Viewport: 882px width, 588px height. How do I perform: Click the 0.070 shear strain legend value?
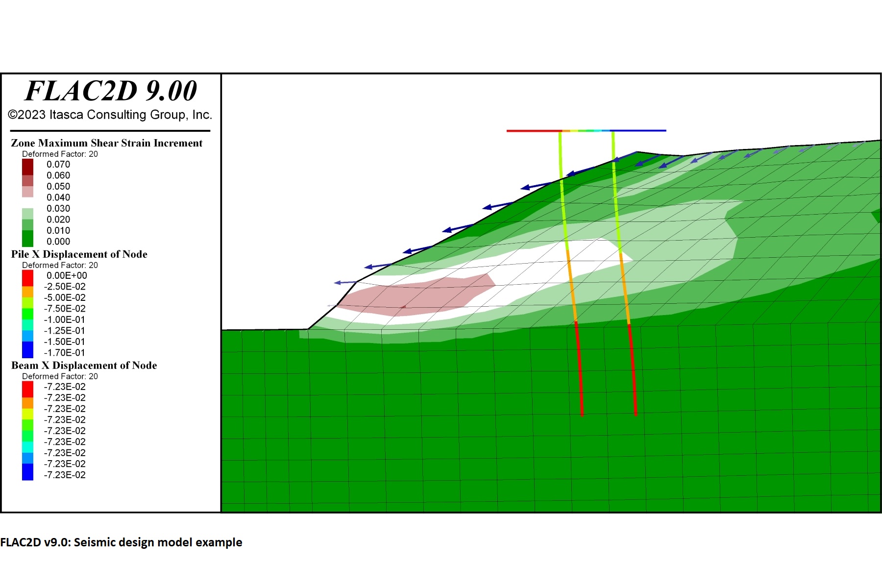coord(58,165)
